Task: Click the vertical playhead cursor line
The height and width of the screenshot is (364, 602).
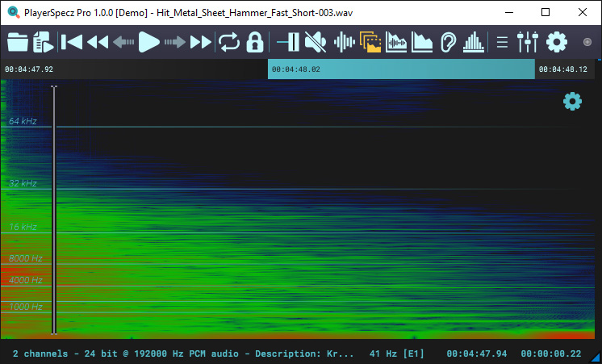Action: pyautogui.click(x=54, y=210)
